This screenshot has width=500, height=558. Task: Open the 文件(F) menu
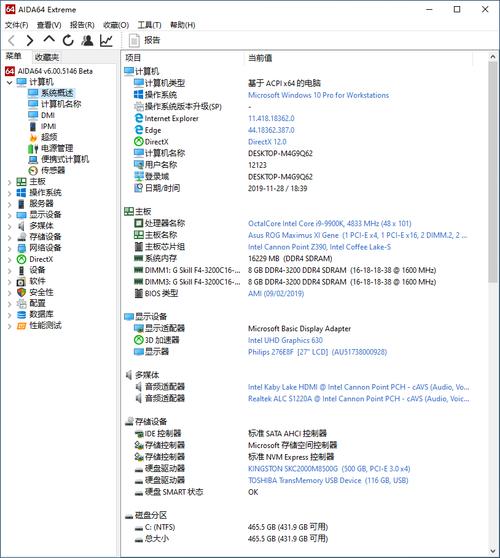tap(16, 25)
